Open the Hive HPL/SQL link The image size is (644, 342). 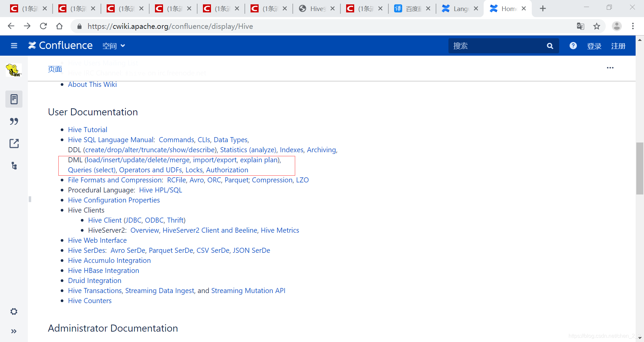point(161,190)
